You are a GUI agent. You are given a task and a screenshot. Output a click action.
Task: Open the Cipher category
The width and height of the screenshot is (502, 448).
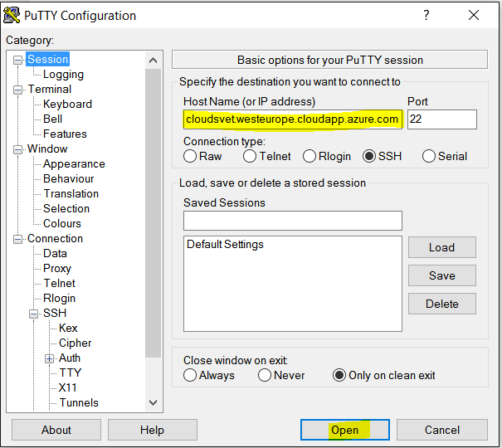tap(76, 343)
